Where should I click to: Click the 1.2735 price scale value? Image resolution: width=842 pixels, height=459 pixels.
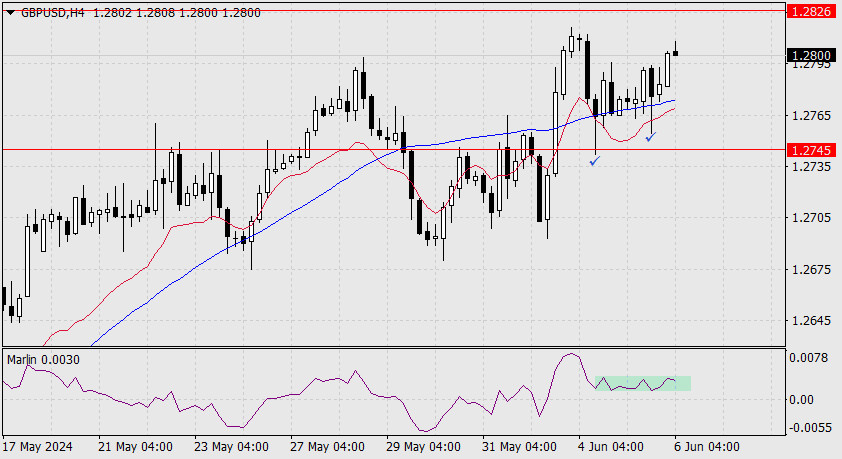tap(811, 167)
